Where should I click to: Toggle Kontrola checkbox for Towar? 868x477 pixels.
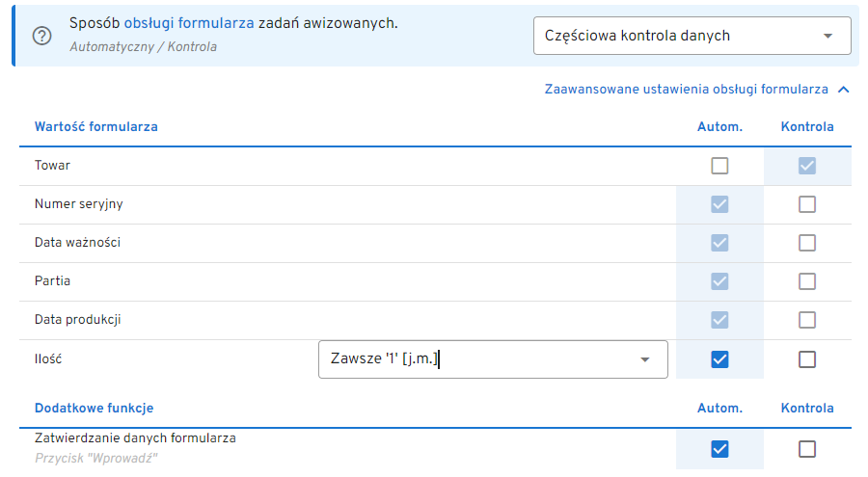tap(807, 166)
